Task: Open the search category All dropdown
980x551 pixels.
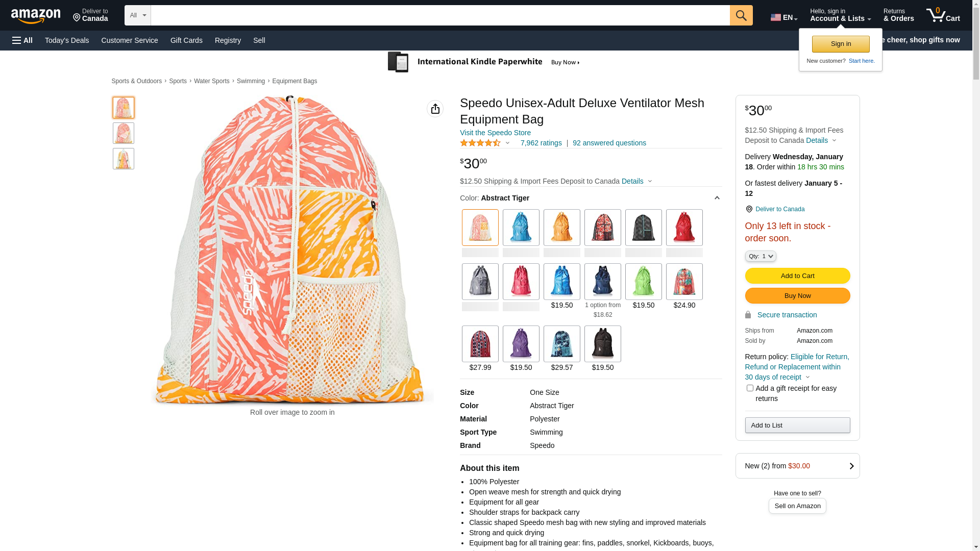Action: tap(137, 15)
